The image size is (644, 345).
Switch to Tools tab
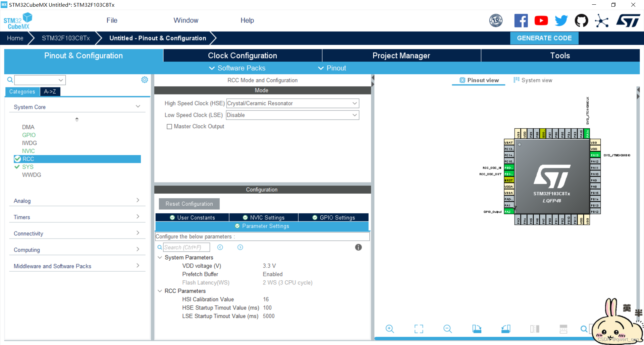tap(560, 56)
